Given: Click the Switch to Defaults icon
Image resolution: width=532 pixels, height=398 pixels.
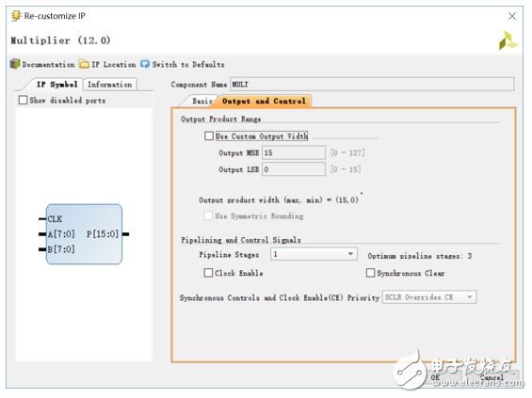Looking at the screenshot, I should coord(145,64).
